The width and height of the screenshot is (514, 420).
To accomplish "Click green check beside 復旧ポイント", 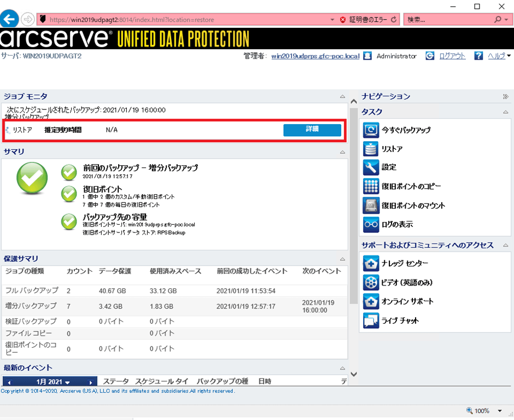I will [69, 194].
